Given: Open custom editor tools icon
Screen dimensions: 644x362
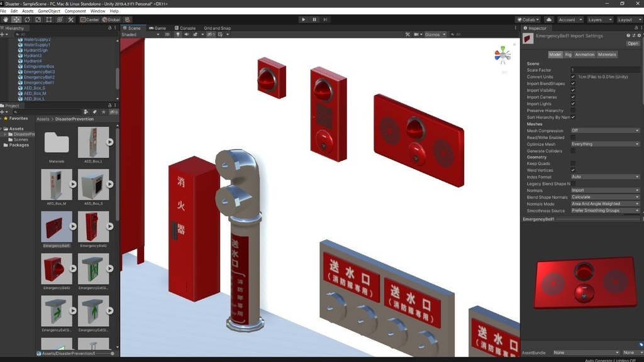Looking at the screenshot, I should (70, 19).
